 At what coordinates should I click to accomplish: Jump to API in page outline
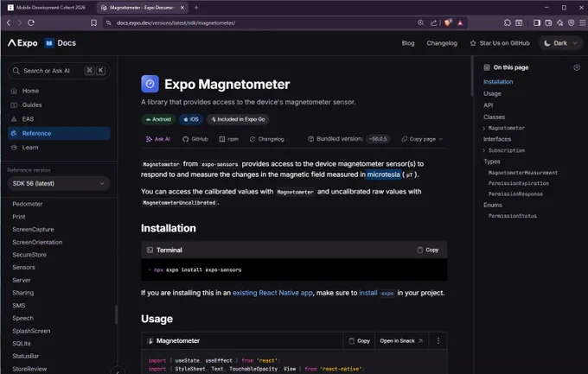tap(488, 105)
